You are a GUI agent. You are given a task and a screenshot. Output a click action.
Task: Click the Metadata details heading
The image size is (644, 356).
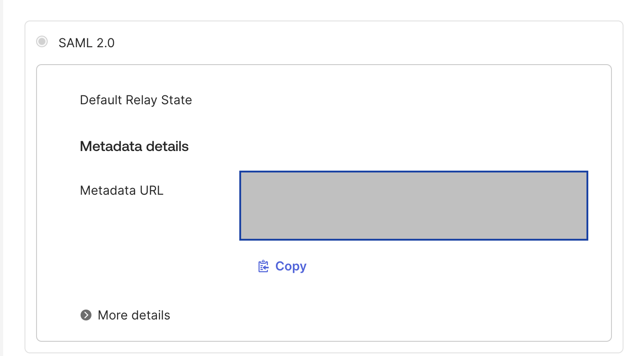point(134,147)
